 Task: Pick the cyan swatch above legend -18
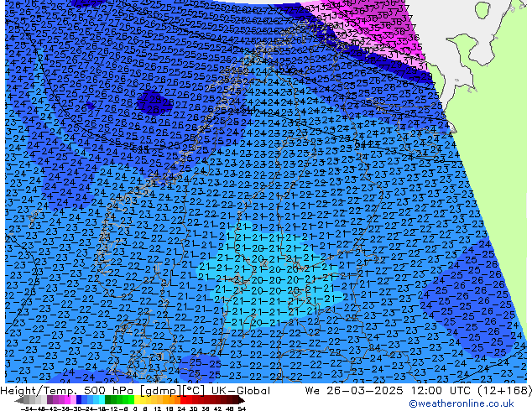pyautogui.click(x=102, y=400)
